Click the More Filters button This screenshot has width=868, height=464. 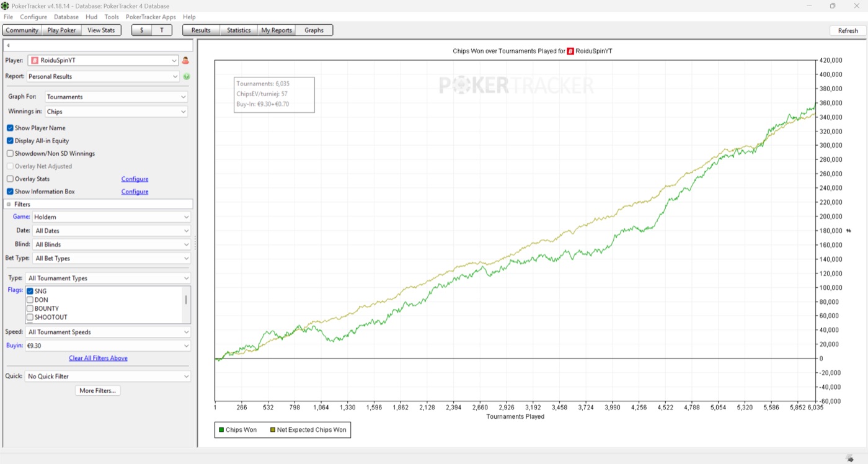pyautogui.click(x=98, y=391)
